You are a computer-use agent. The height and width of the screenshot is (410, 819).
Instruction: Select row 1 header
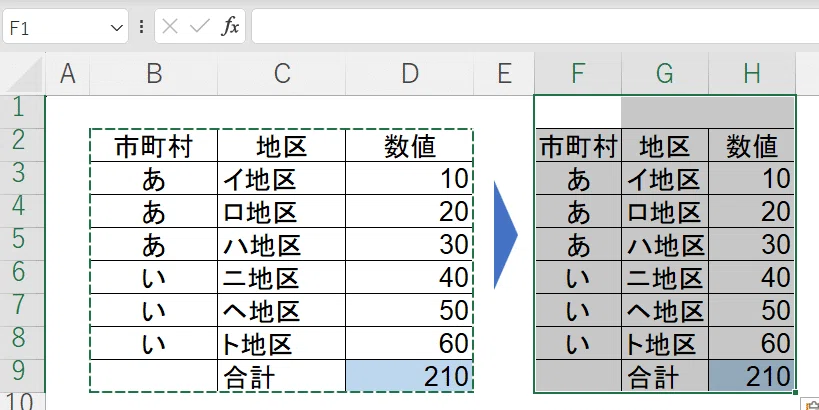[22, 112]
